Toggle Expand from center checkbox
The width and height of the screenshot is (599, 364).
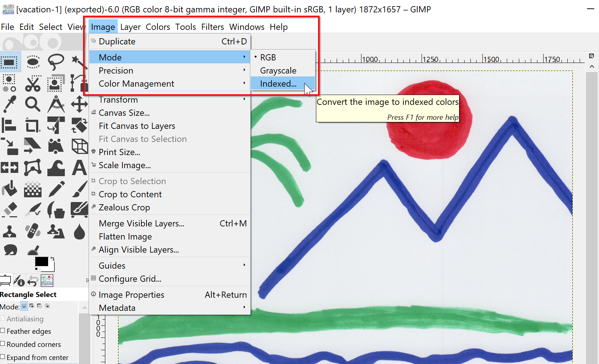click(x=3, y=357)
